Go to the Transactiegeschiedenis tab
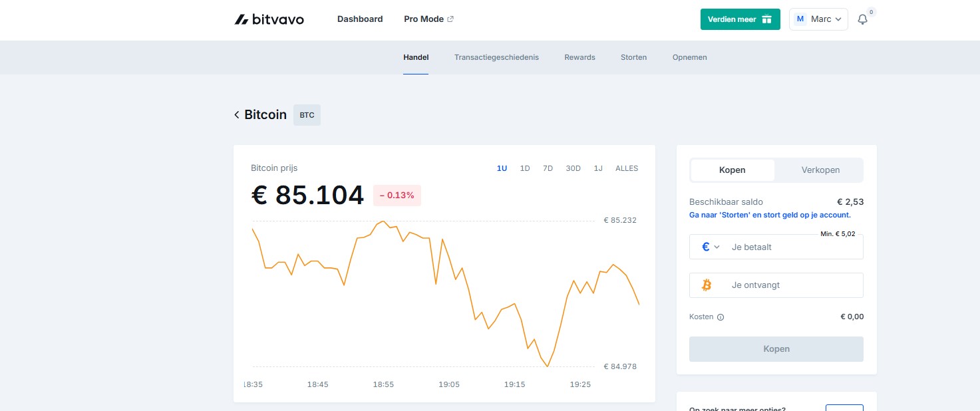 coord(496,57)
